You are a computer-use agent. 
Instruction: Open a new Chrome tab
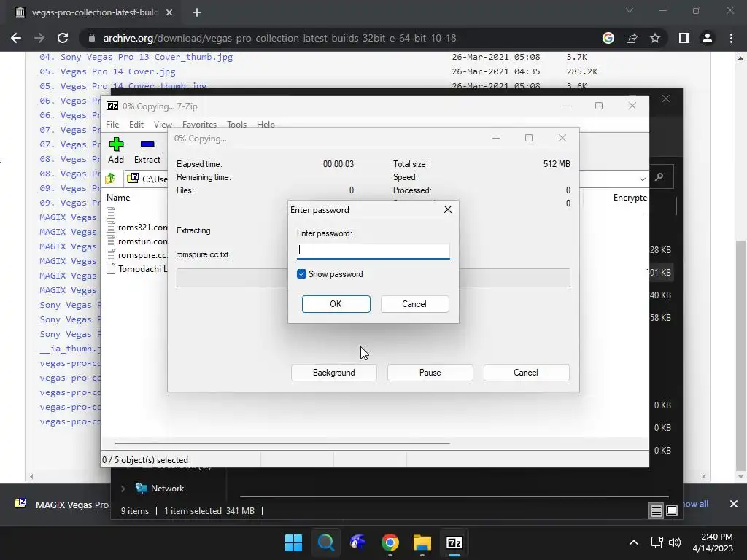(197, 12)
